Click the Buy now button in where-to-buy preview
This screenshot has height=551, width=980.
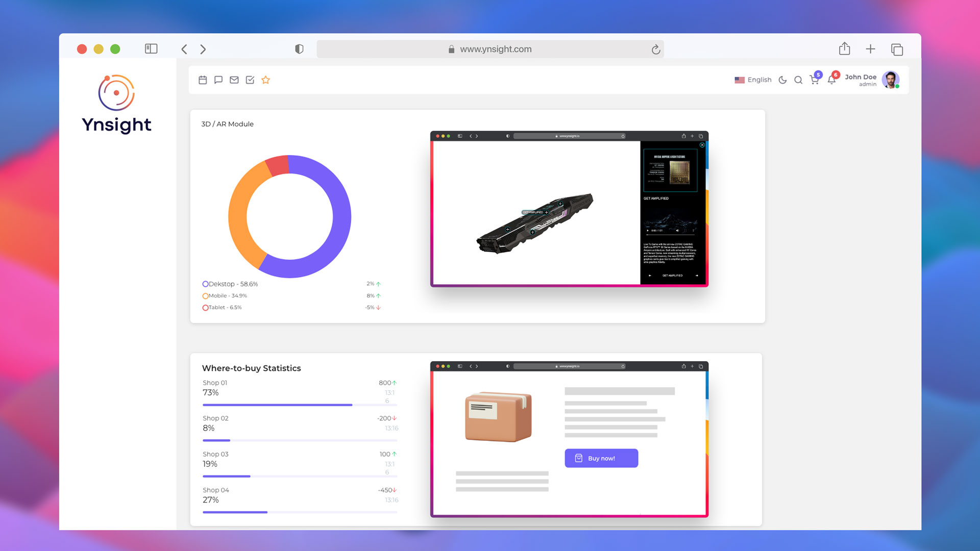(600, 458)
